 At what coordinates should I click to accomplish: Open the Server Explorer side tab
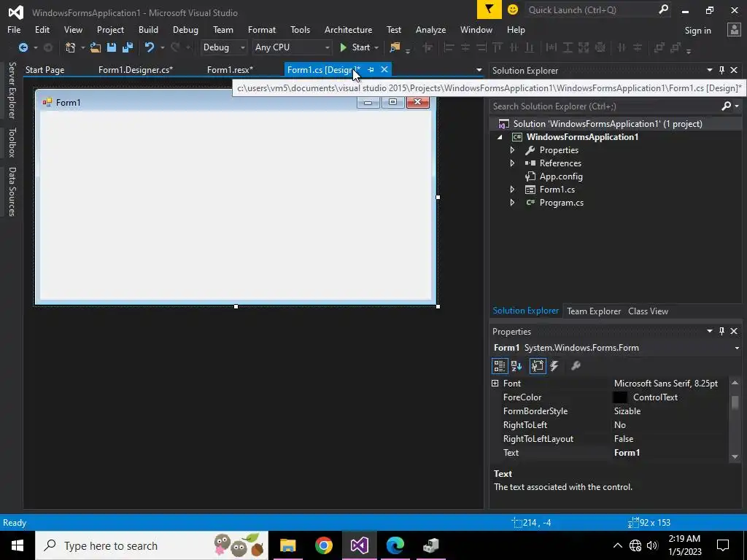12,90
